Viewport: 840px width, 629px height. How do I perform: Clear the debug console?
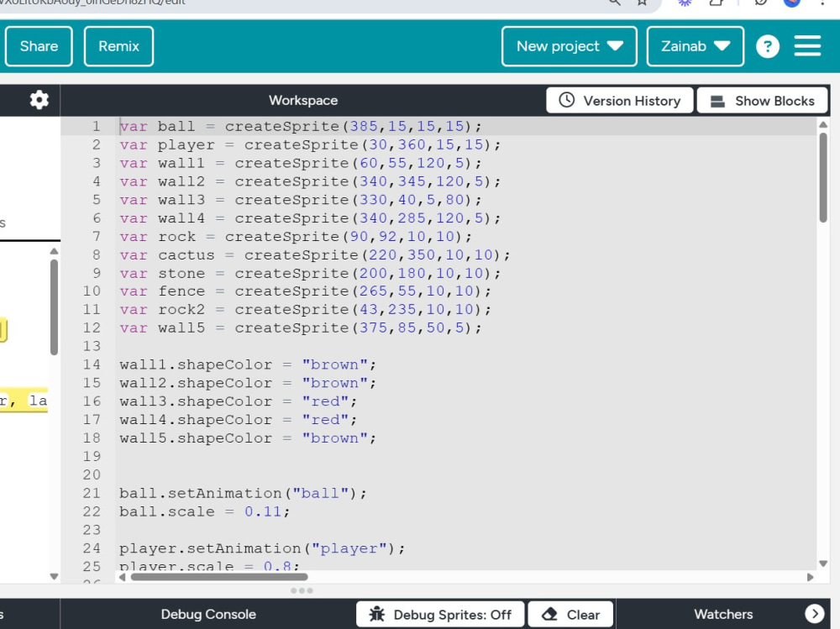click(570, 614)
